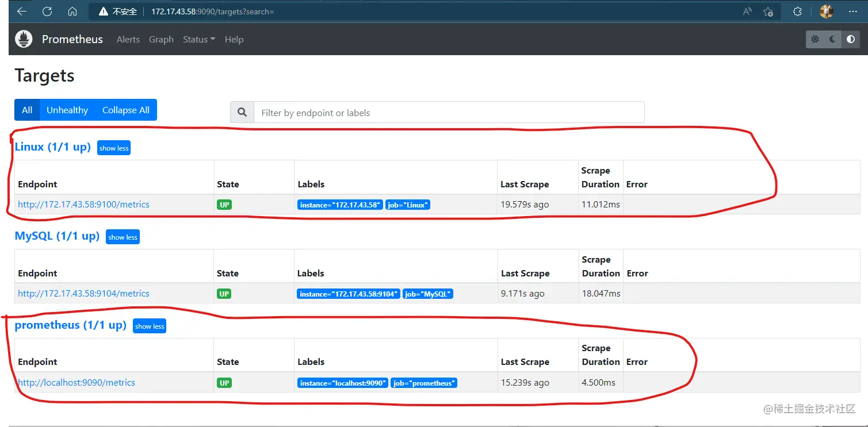Open the MySQL (1/1 up) group heading
This screenshot has height=427, width=868.
(x=57, y=236)
